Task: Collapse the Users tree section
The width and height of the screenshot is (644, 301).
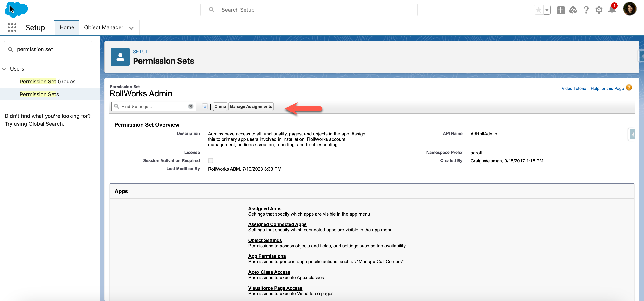Action: point(4,69)
